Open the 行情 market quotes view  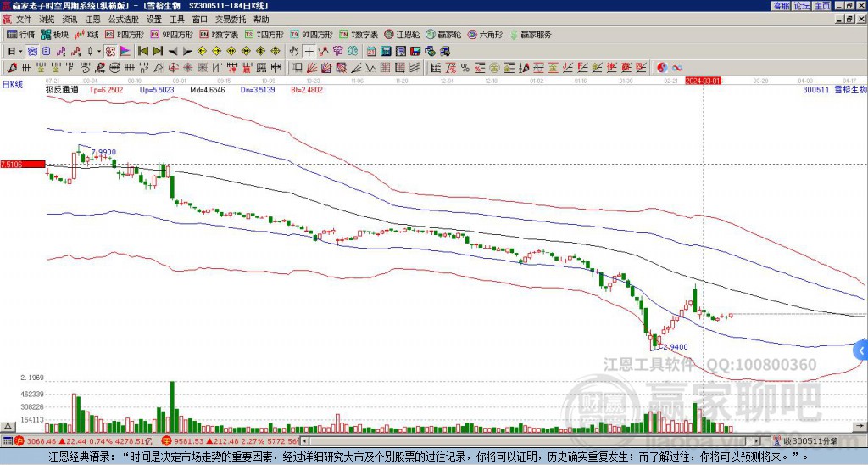(20, 34)
